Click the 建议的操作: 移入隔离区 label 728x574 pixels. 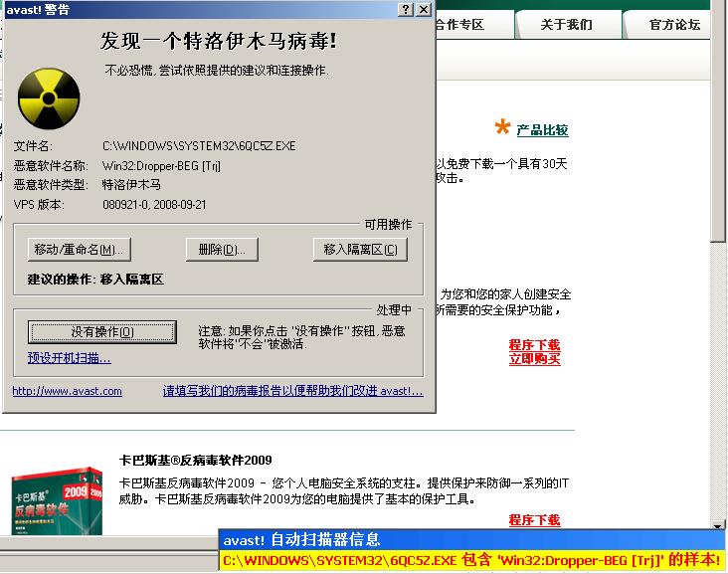pos(95,280)
